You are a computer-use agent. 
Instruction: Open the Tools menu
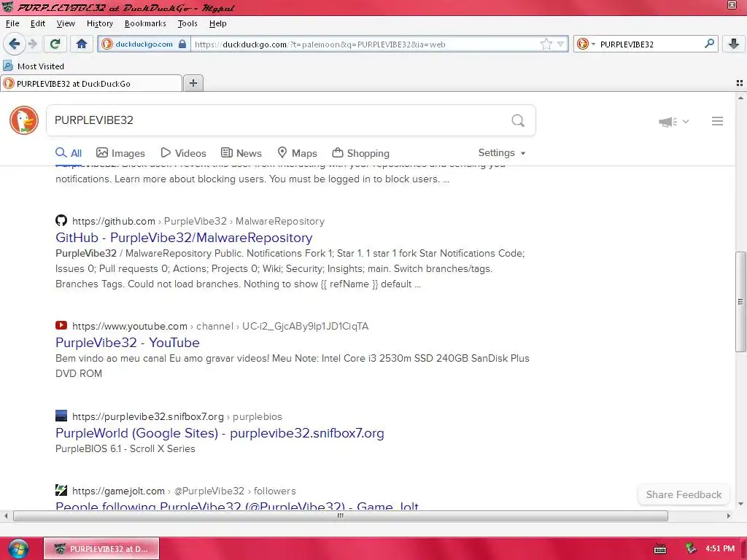187,23
